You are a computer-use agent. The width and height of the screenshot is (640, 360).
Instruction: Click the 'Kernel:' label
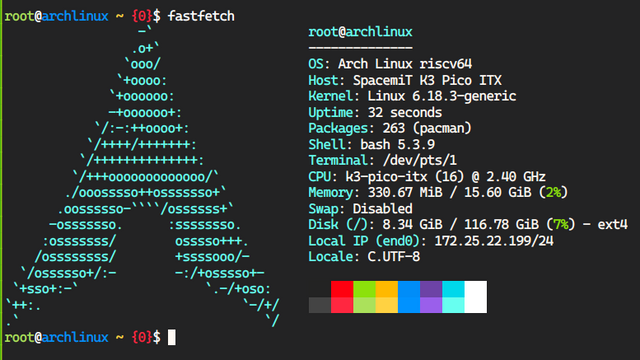[334, 96]
